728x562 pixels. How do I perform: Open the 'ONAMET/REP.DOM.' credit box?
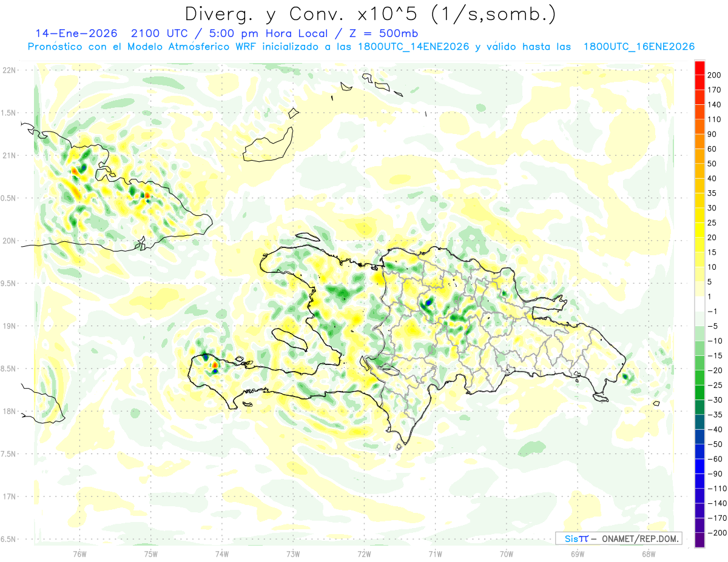pos(618,538)
